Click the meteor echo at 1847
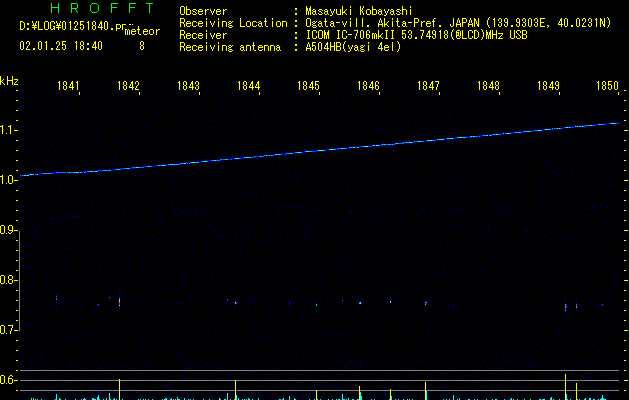This screenshot has height=400, width=629. tap(426, 303)
